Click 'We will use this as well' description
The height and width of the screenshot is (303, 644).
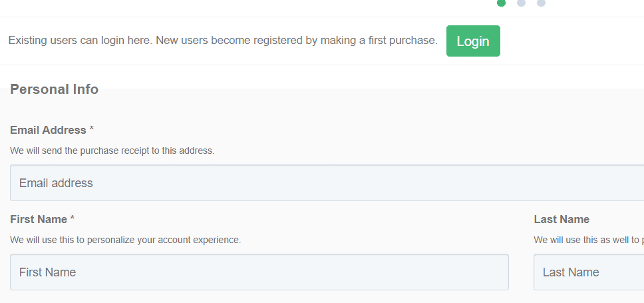point(589,240)
